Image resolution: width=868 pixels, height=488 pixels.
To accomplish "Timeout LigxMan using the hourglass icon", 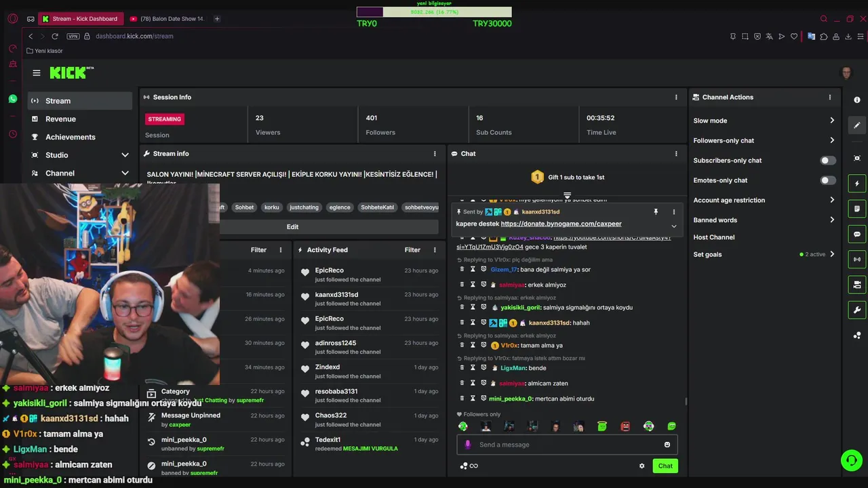I will coord(473,368).
